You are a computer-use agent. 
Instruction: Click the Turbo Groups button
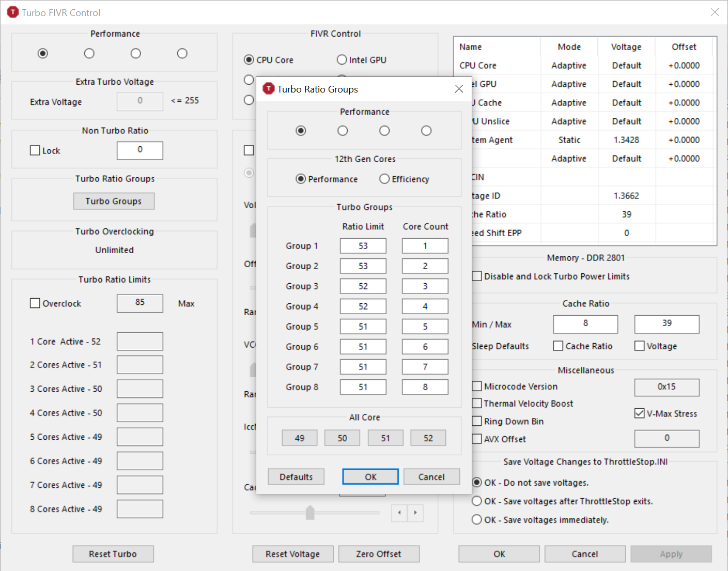click(x=114, y=201)
